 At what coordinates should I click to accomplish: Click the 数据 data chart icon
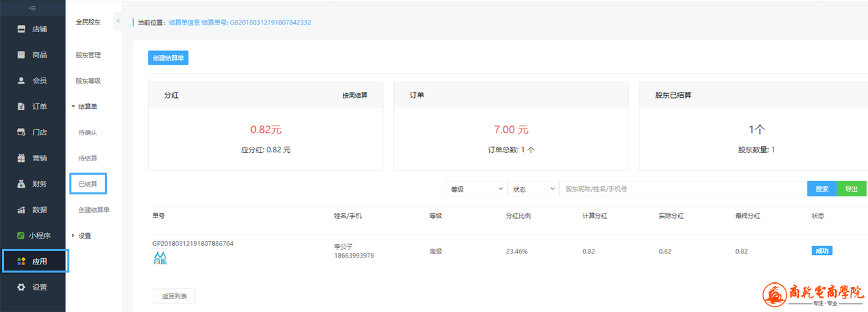[21, 210]
